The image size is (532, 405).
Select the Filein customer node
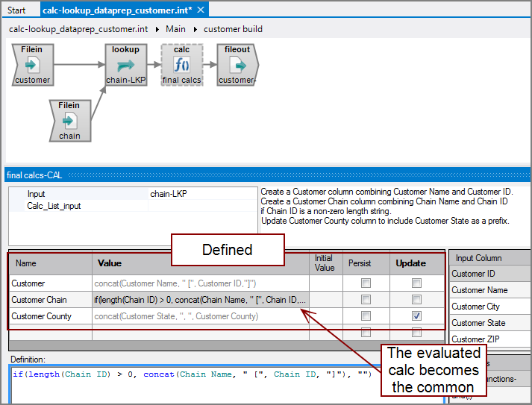tap(32, 65)
